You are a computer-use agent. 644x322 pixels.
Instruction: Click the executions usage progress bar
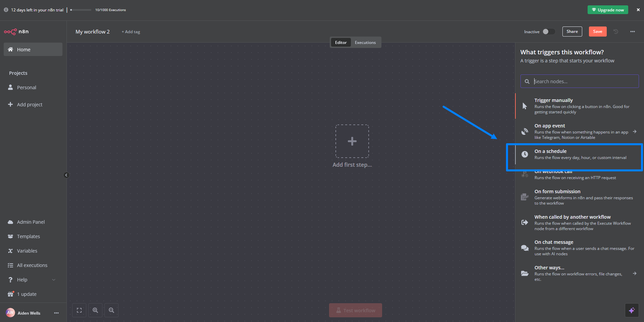pyautogui.click(x=81, y=10)
